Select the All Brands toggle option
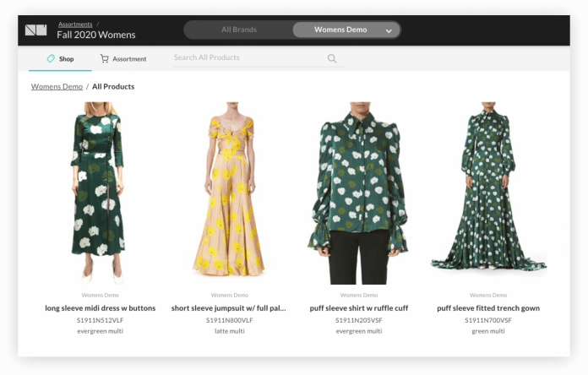 (239, 30)
